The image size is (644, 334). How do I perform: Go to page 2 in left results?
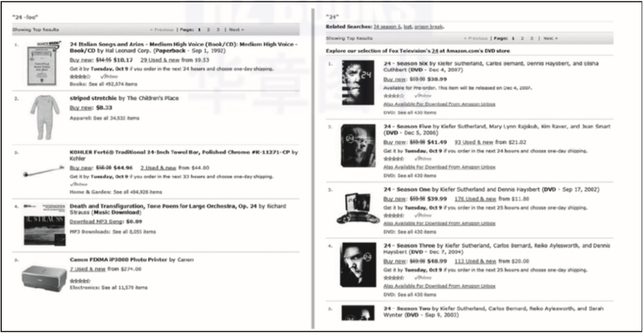click(x=208, y=30)
